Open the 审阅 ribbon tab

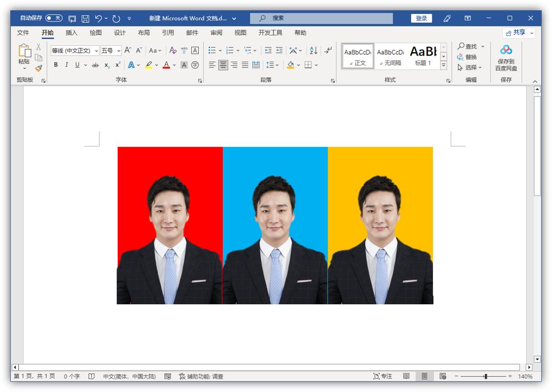tap(216, 32)
